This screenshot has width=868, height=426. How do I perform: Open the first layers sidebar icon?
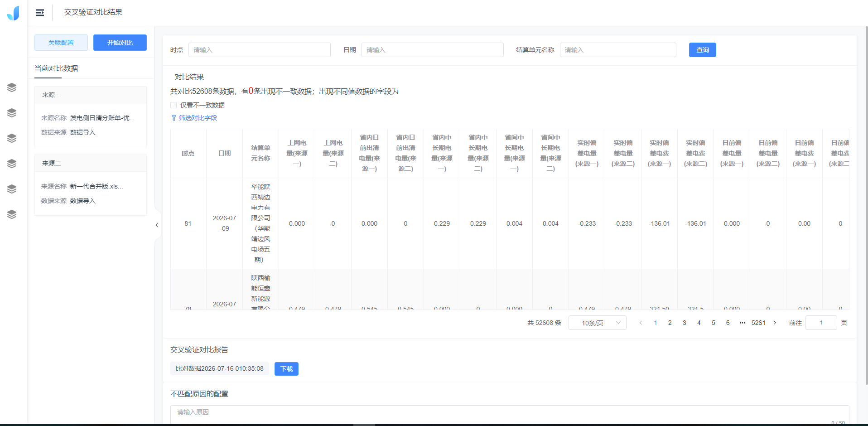[12, 87]
